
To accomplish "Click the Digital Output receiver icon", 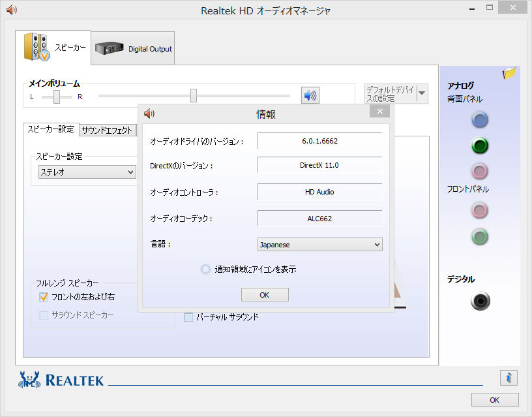I will [x=110, y=48].
